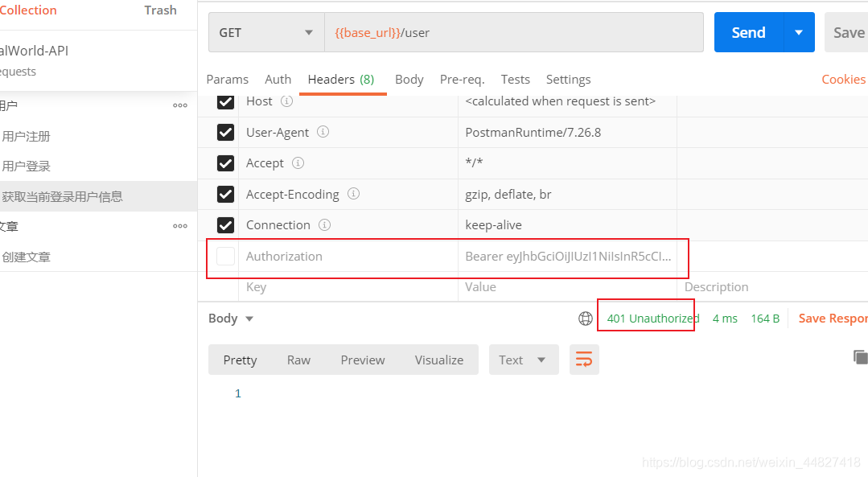
Task: Click info icon beside User-Agent header
Action: [x=323, y=132]
